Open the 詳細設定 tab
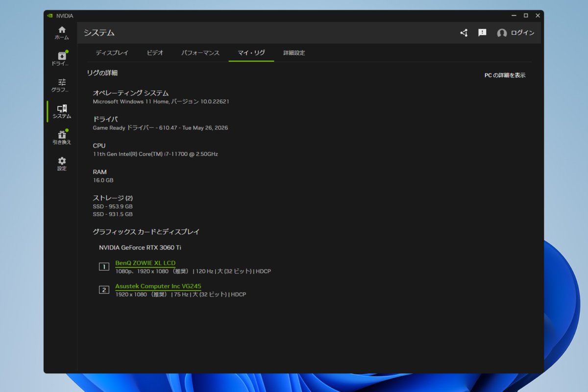The image size is (588, 392). pyautogui.click(x=294, y=52)
